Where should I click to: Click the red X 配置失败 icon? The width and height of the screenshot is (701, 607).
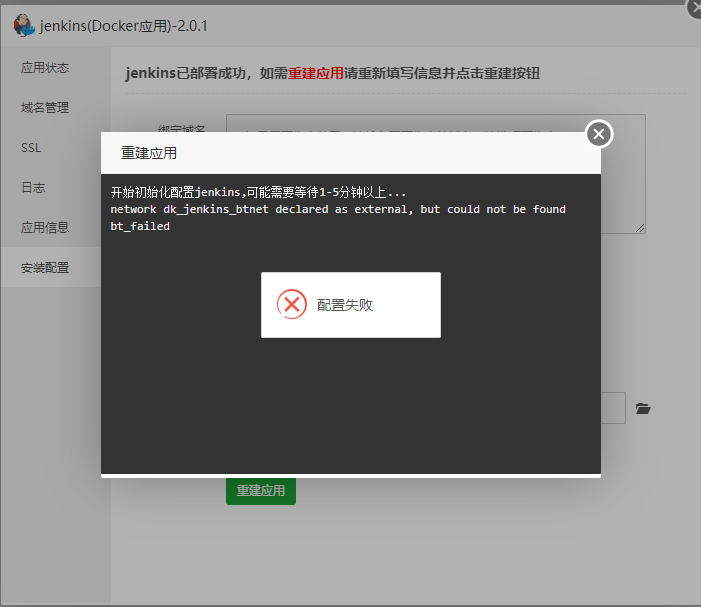click(292, 304)
